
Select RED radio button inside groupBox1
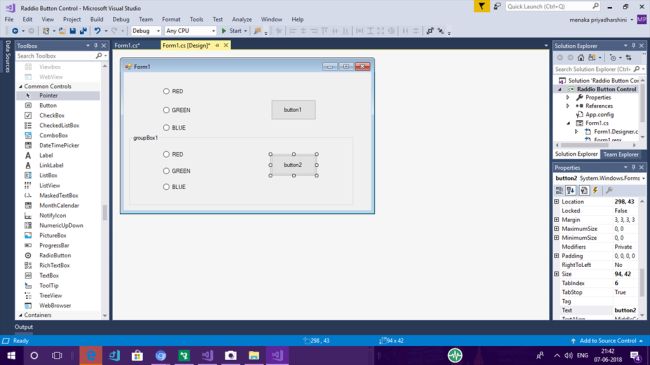(x=173, y=154)
